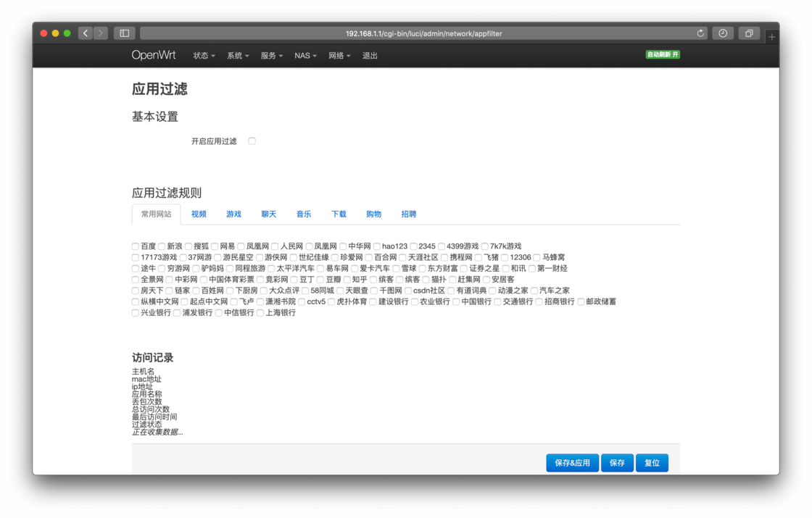Expand the 系统 dropdown menu

click(x=237, y=55)
